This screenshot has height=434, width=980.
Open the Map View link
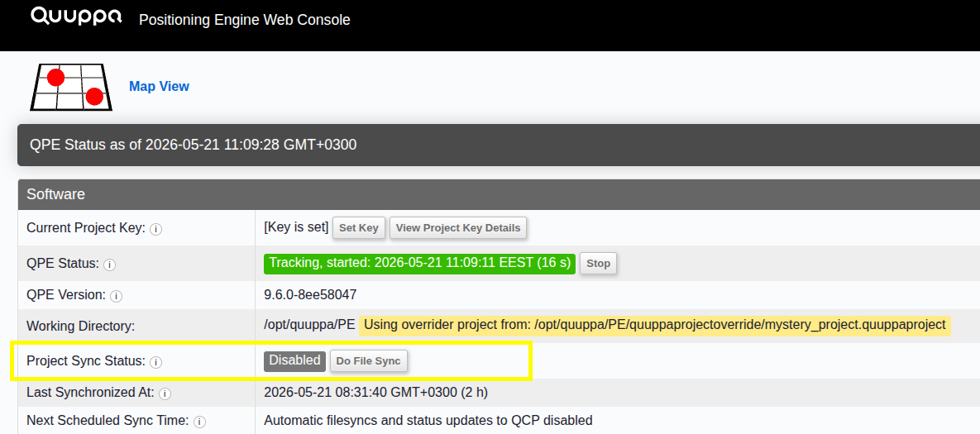pyautogui.click(x=159, y=86)
